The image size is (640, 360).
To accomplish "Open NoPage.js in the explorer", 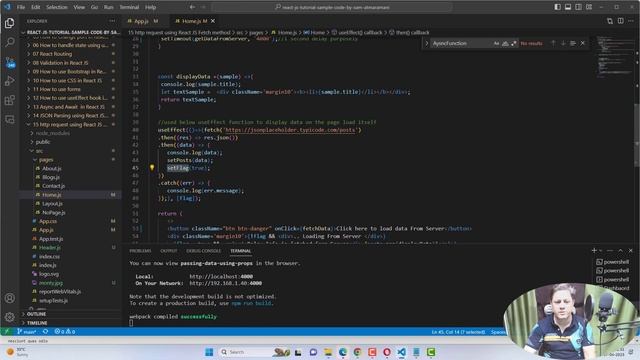I will point(71,212).
